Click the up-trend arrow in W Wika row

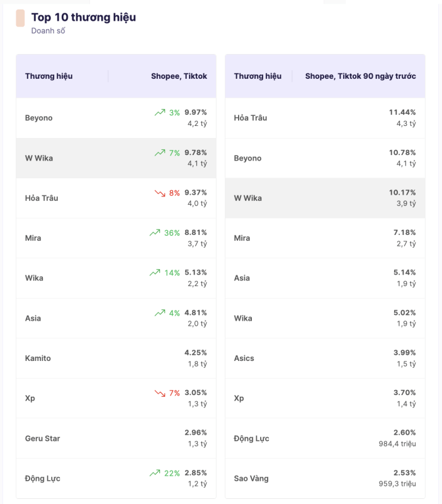160,153
